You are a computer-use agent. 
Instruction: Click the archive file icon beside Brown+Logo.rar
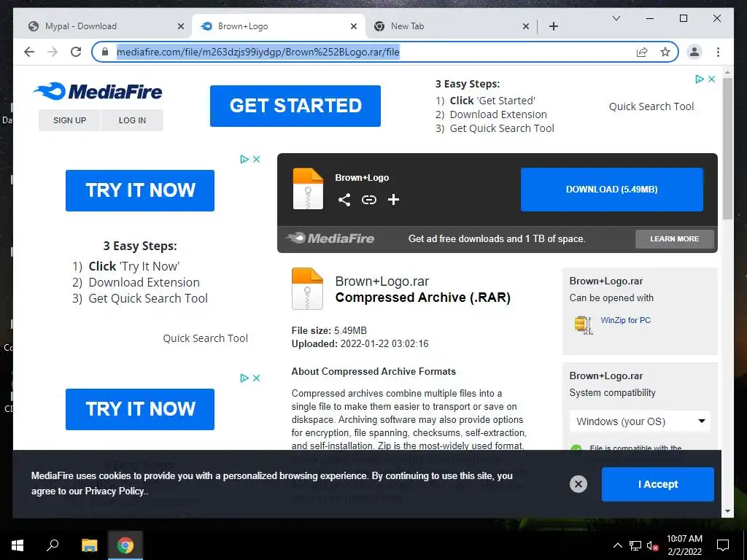coord(307,289)
